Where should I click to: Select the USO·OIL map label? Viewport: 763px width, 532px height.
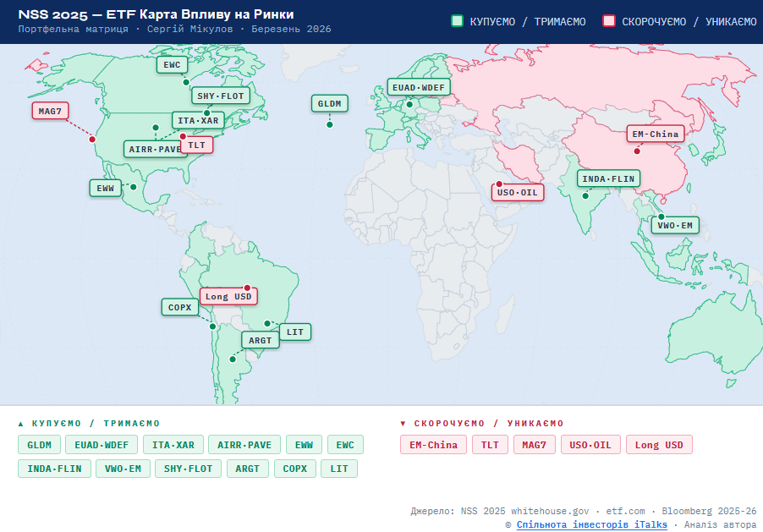pyautogui.click(x=518, y=192)
